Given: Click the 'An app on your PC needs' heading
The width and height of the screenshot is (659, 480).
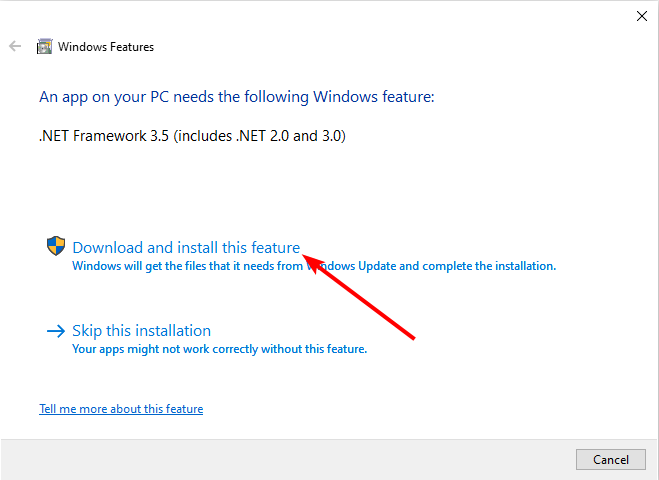Looking at the screenshot, I should pyautogui.click(x=237, y=97).
